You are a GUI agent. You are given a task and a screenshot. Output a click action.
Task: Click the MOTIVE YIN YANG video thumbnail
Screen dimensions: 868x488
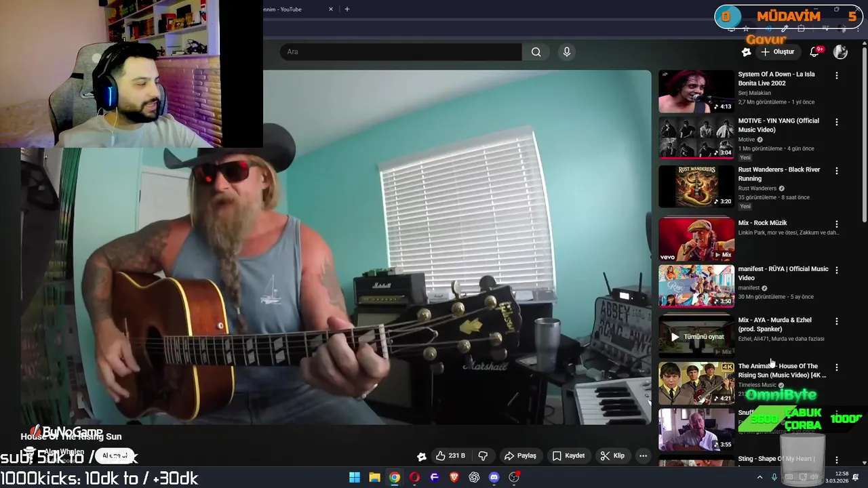pos(696,138)
